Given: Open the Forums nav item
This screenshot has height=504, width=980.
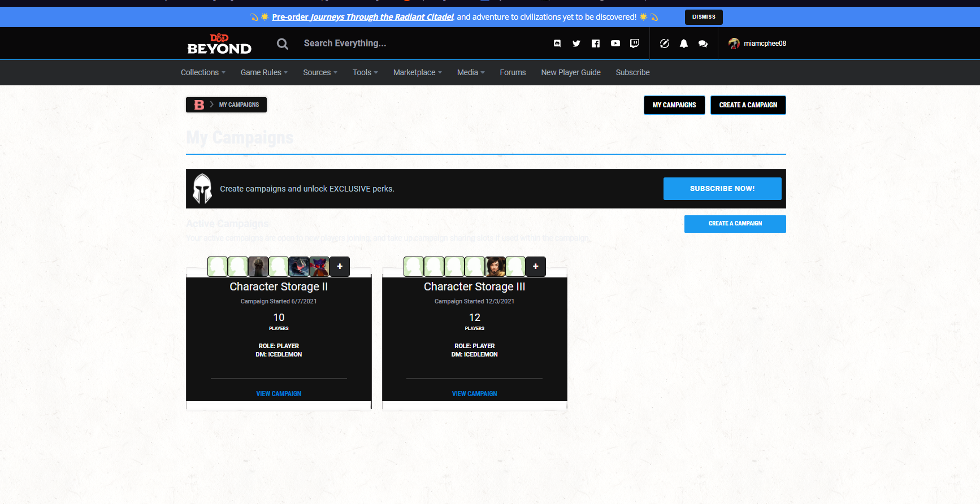Looking at the screenshot, I should point(513,72).
